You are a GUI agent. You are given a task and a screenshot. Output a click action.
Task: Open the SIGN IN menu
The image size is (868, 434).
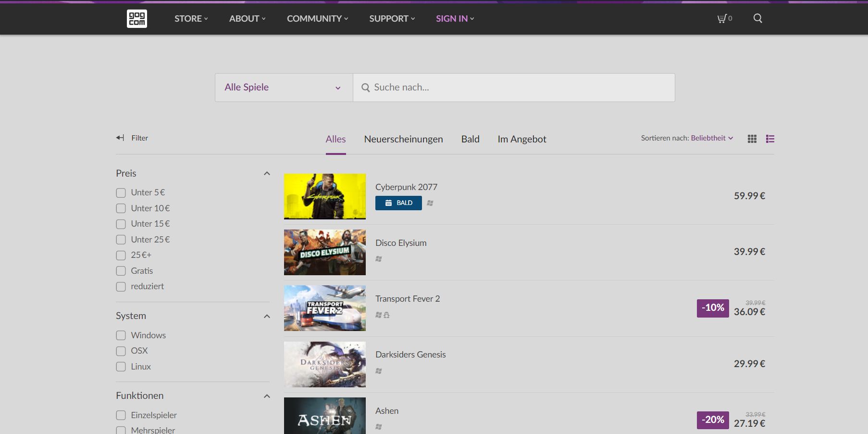[x=455, y=18]
